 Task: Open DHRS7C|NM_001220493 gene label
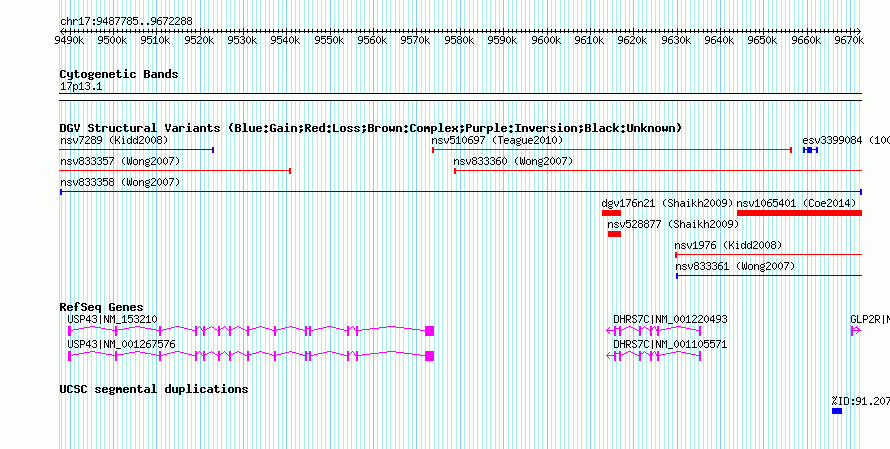(670, 320)
